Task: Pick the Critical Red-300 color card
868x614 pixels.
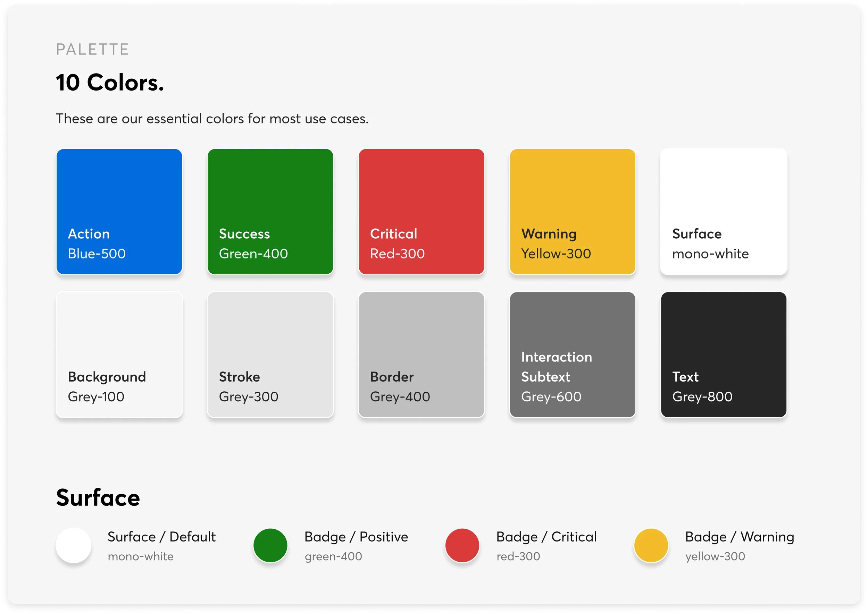Action: click(x=421, y=211)
